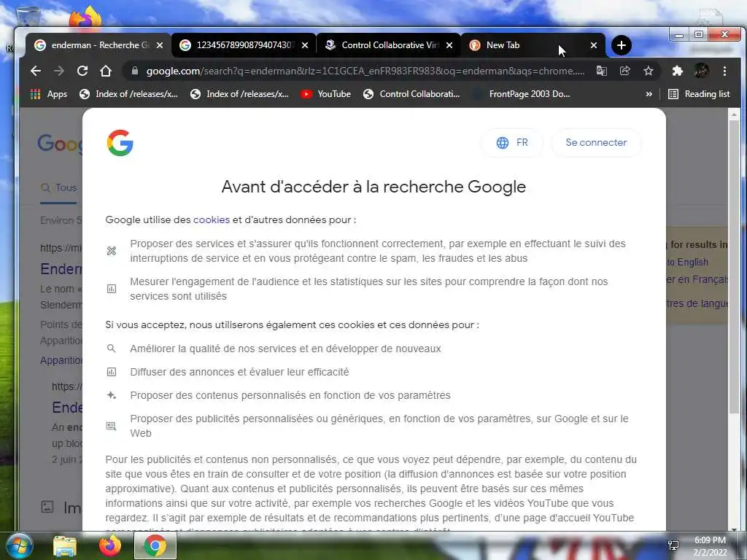Open the Control Collaborati... bookmark

point(411,94)
